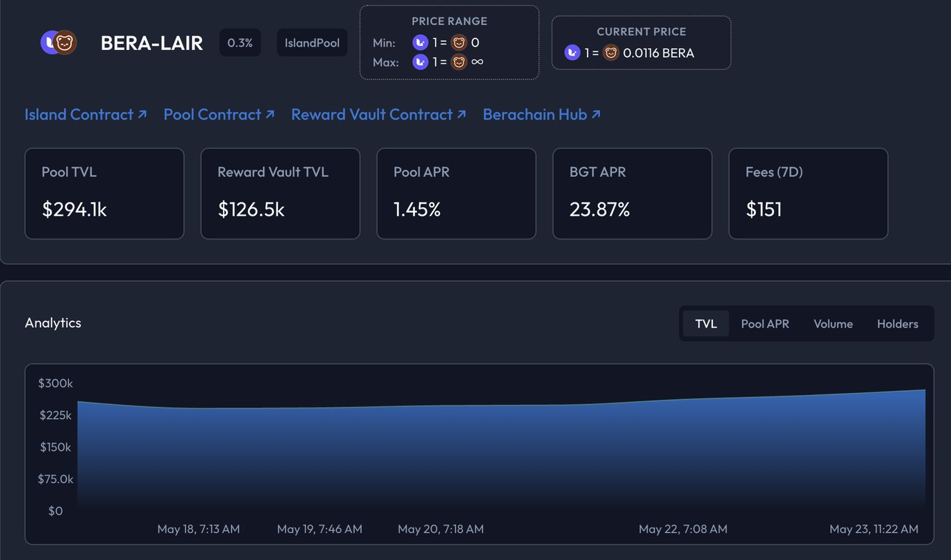The height and width of the screenshot is (560, 951).
Task: Click the LAIR icon in Current Price box
Action: (572, 52)
